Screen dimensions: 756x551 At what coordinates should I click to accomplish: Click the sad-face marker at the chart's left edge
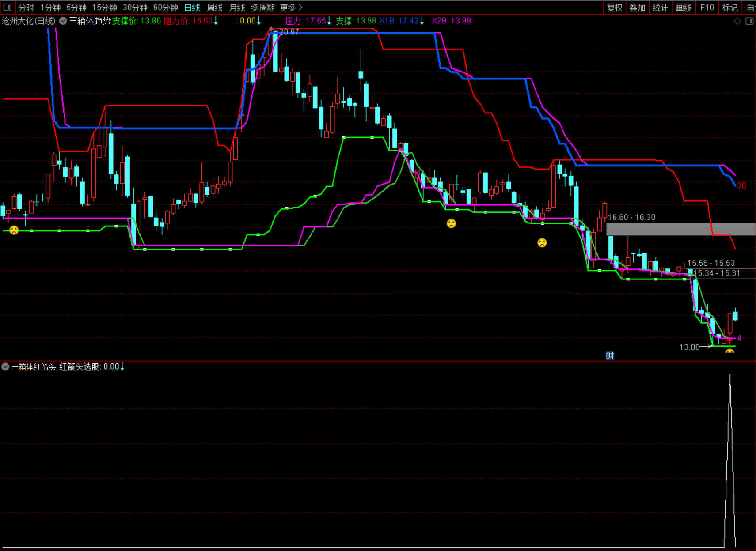pos(14,230)
